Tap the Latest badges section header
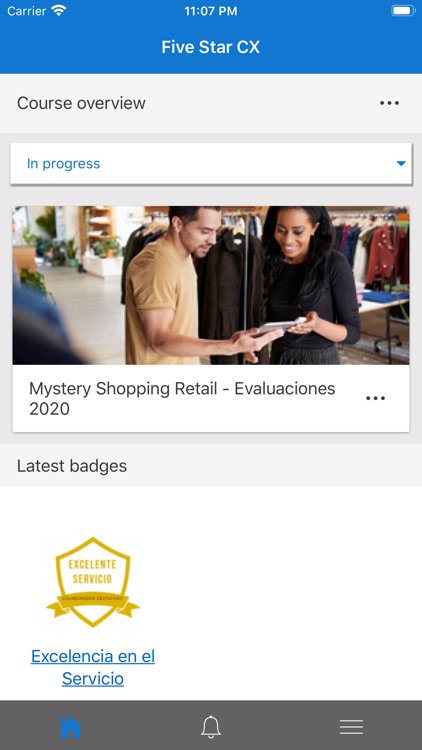422x750 pixels. pyautogui.click(x=72, y=466)
